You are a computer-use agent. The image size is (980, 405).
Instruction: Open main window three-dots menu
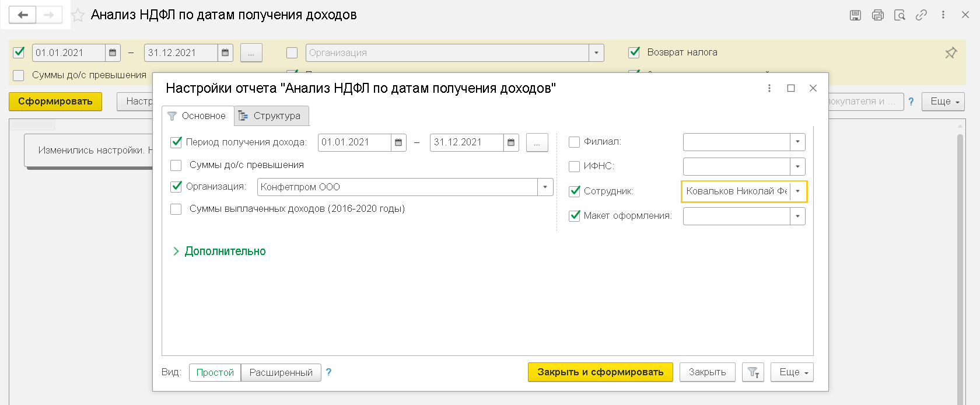click(x=943, y=15)
